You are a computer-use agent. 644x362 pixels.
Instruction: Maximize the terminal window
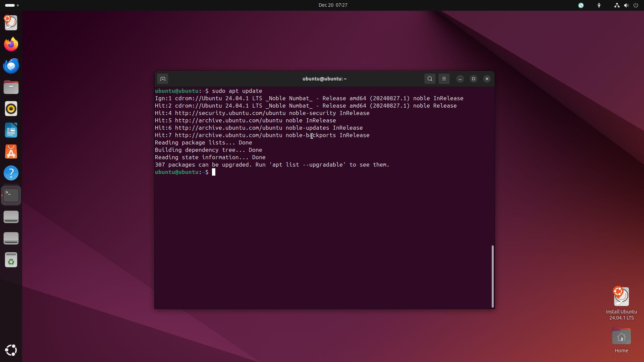click(474, 79)
